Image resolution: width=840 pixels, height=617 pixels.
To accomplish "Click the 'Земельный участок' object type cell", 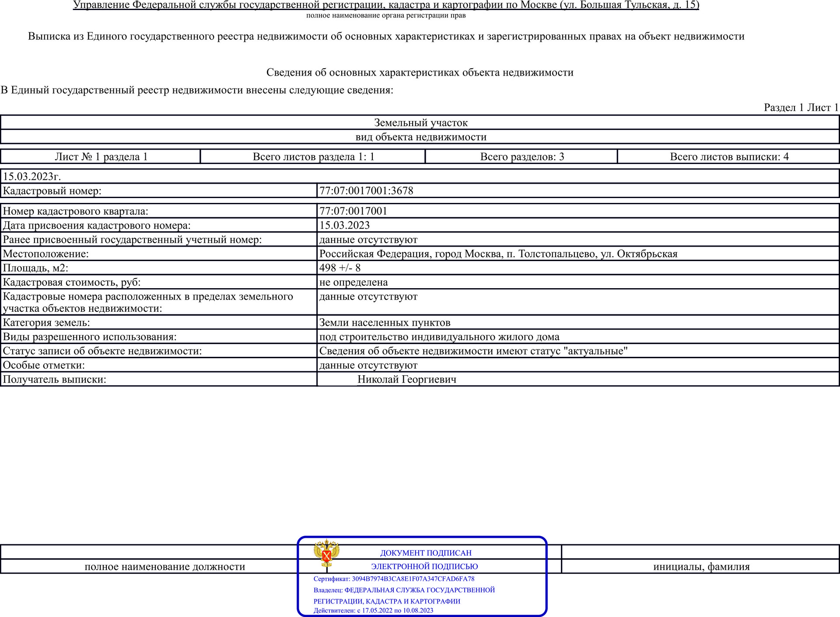I will [x=420, y=123].
